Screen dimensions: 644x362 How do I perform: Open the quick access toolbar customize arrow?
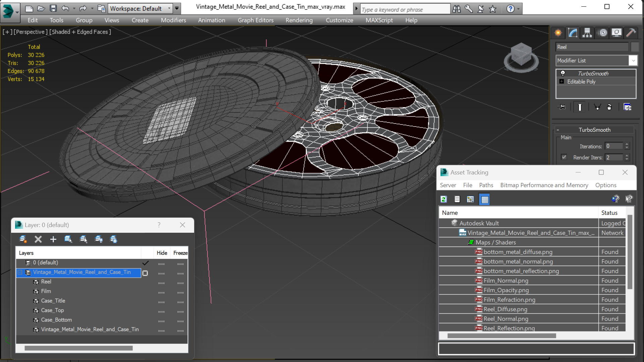177,8
